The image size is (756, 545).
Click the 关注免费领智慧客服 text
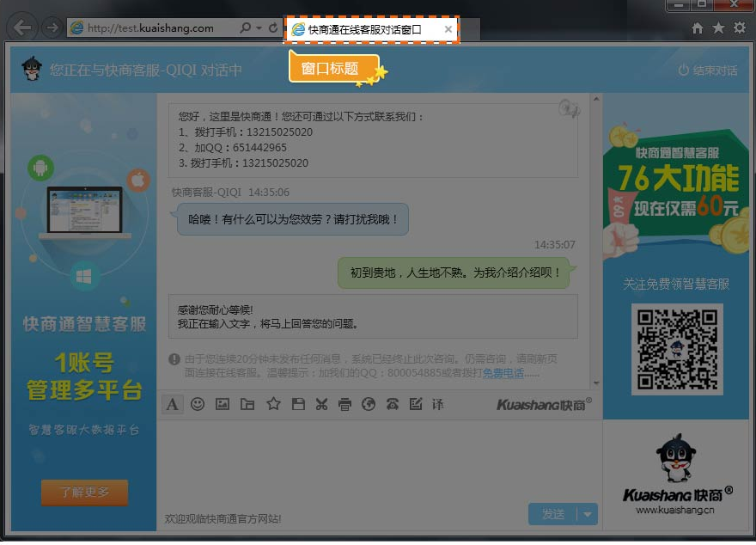676,284
